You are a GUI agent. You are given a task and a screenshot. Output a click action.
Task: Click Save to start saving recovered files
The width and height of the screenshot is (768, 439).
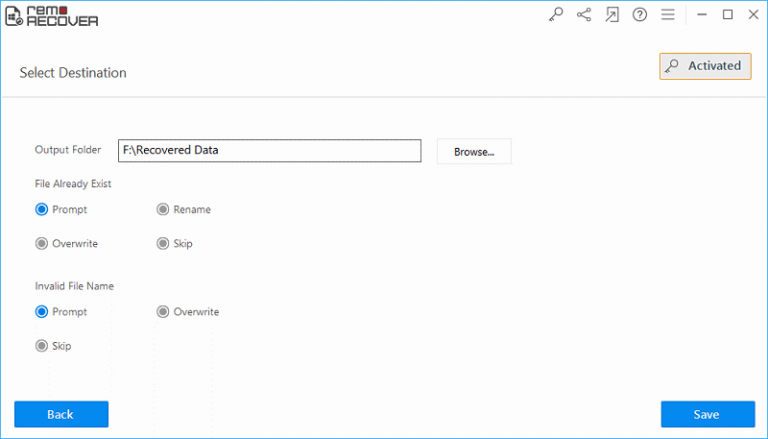(x=707, y=414)
